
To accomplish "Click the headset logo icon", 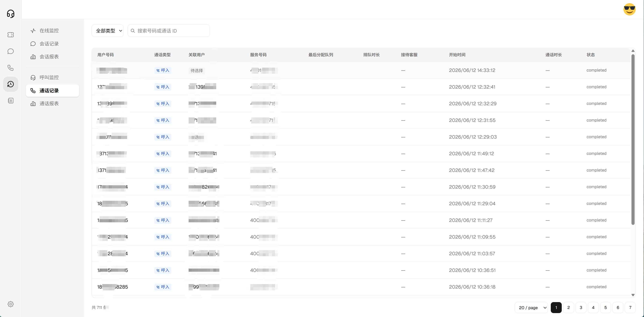I will [x=11, y=14].
